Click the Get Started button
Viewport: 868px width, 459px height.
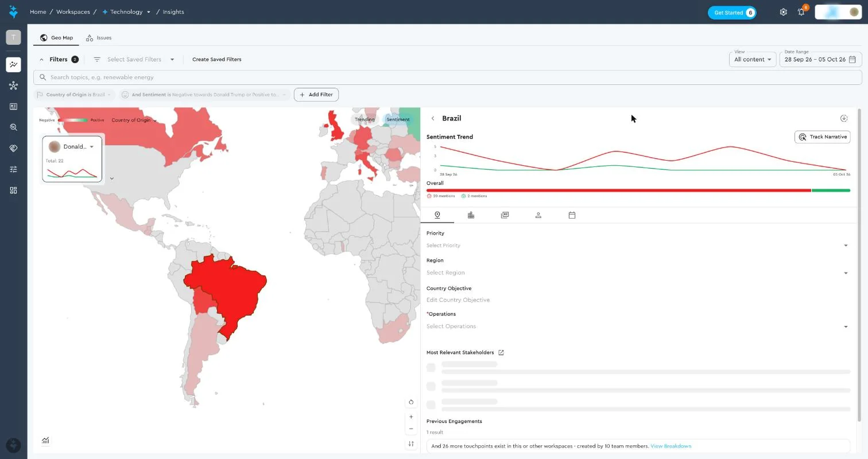click(732, 13)
